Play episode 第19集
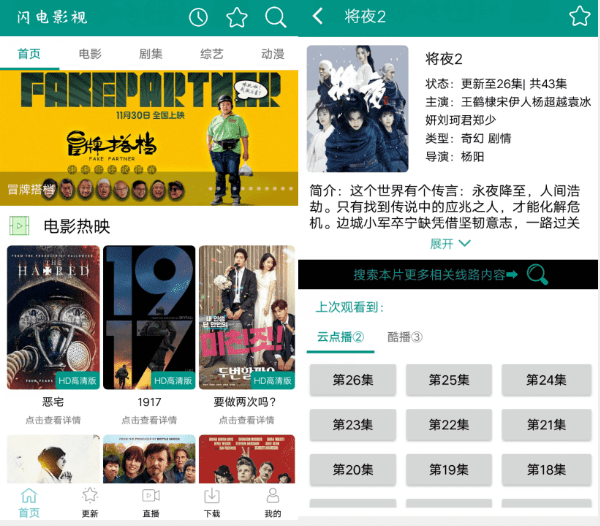 point(449,469)
